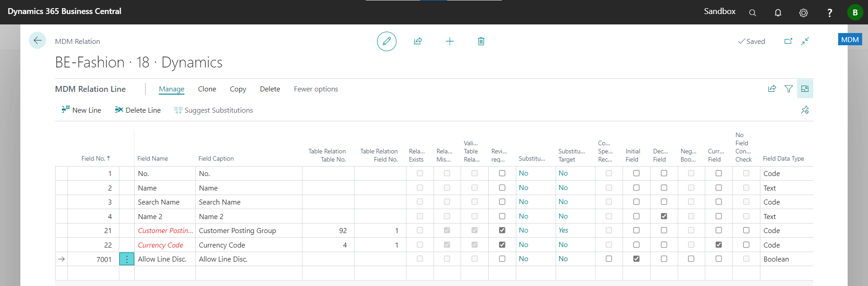Toggle Review required for Currency Code

pos(502,245)
